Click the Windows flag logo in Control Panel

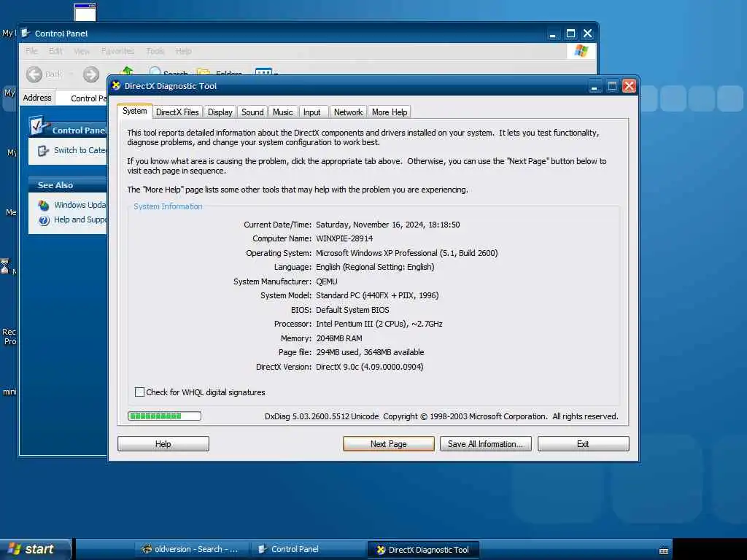pyautogui.click(x=581, y=51)
